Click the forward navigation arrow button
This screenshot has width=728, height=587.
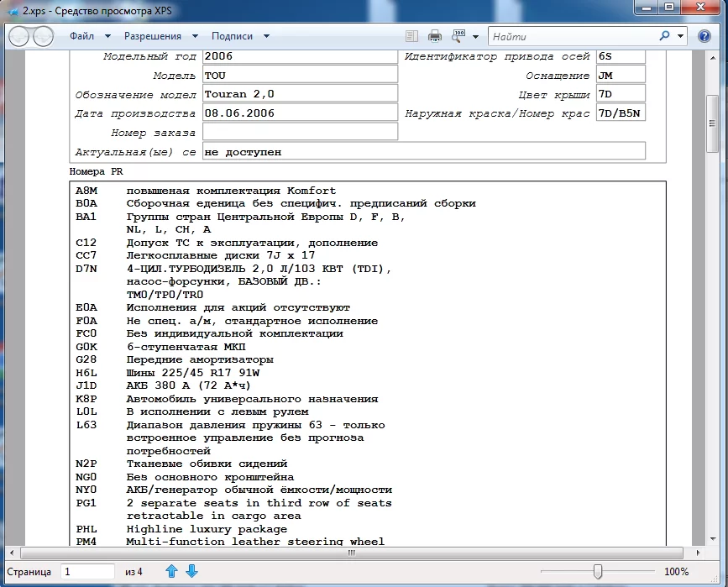[x=42, y=36]
